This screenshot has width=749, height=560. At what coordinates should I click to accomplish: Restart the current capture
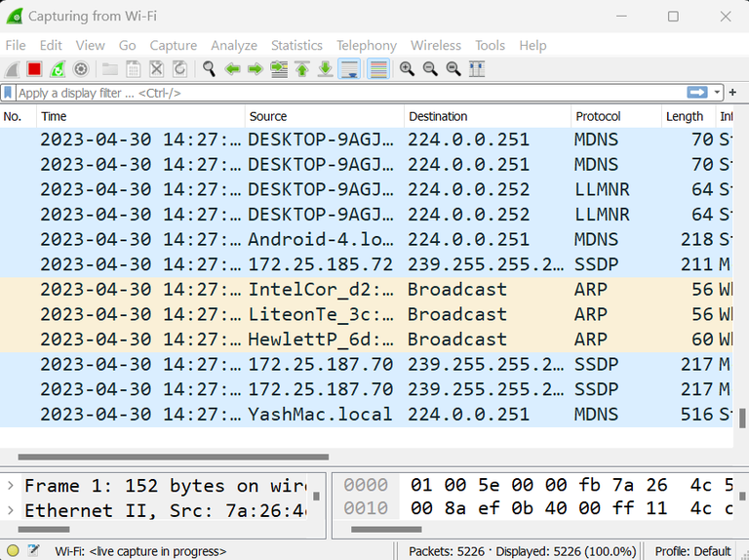point(58,69)
